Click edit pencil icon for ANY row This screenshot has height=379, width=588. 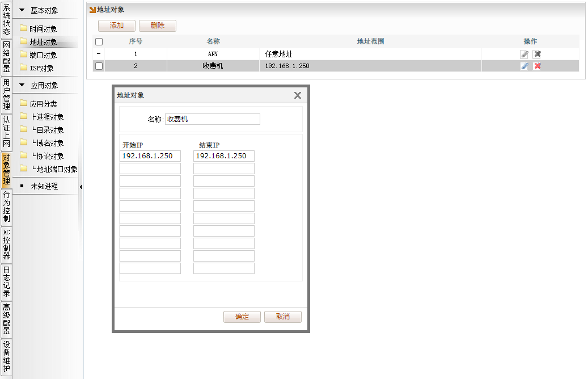tap(524, 54)
